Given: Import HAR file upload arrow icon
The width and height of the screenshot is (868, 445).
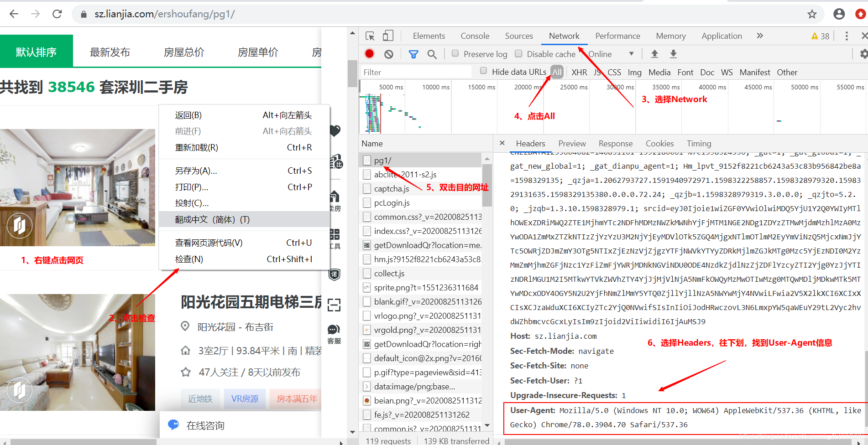Looking at the screenshot, I should click(654, 54).
